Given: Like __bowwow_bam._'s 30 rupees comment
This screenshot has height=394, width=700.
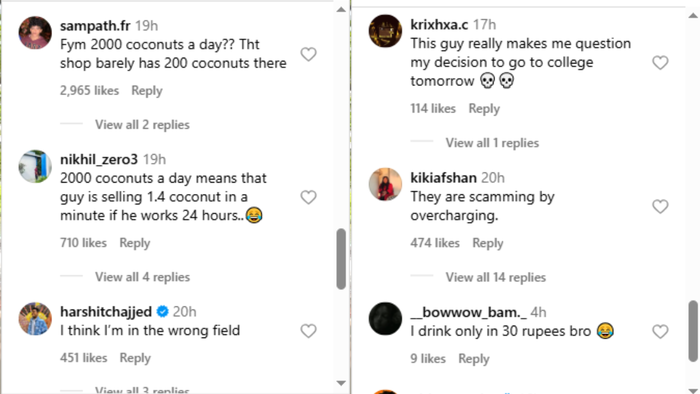Looking at the screenshot, I should click(660, 332).
